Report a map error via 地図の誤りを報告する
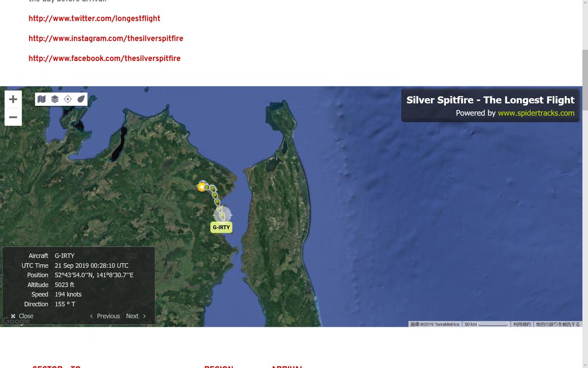 pos(558,324)
